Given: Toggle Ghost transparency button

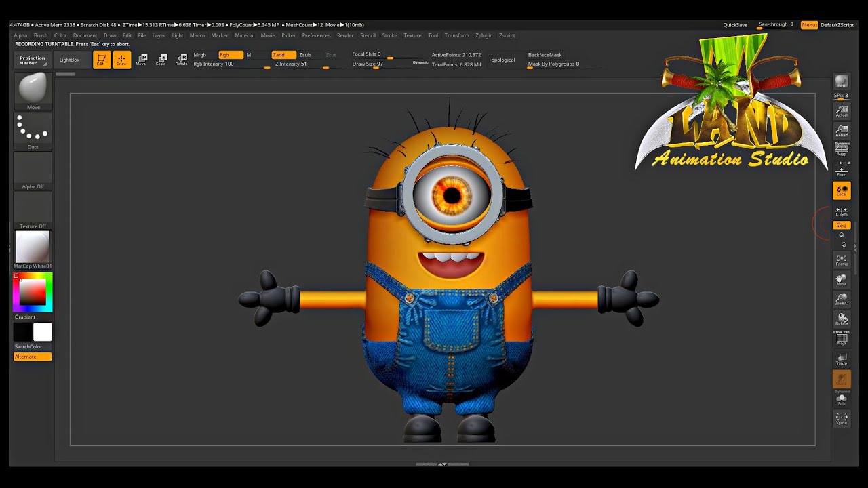Looking at the screenshot, I should tap(842, 380).
